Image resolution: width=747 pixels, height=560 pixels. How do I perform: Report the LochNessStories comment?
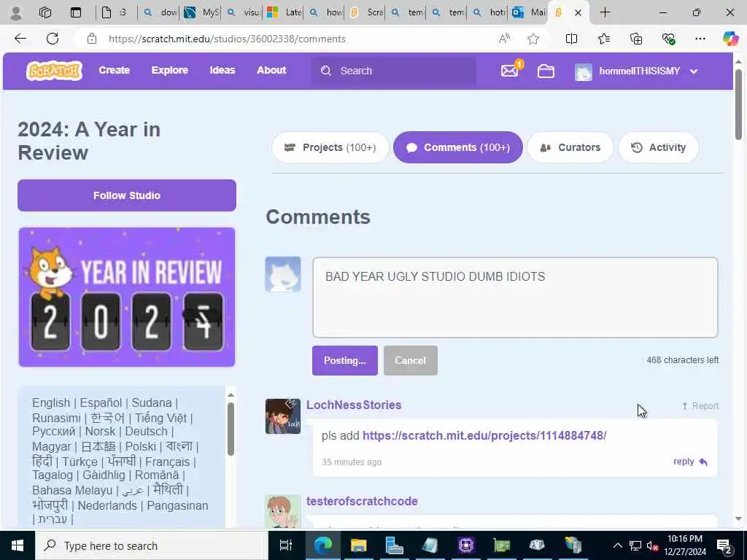coord(700,405)
